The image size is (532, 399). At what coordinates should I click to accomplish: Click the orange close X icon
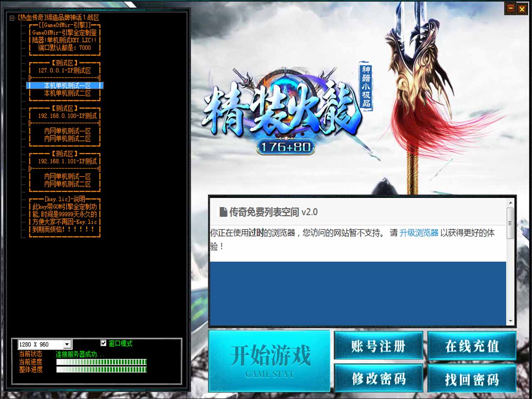click(522, 9)
